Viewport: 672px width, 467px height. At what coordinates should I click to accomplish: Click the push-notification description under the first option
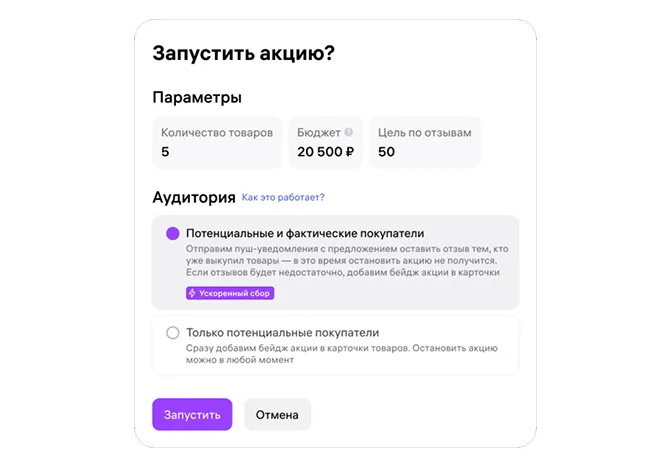[347, 260]
